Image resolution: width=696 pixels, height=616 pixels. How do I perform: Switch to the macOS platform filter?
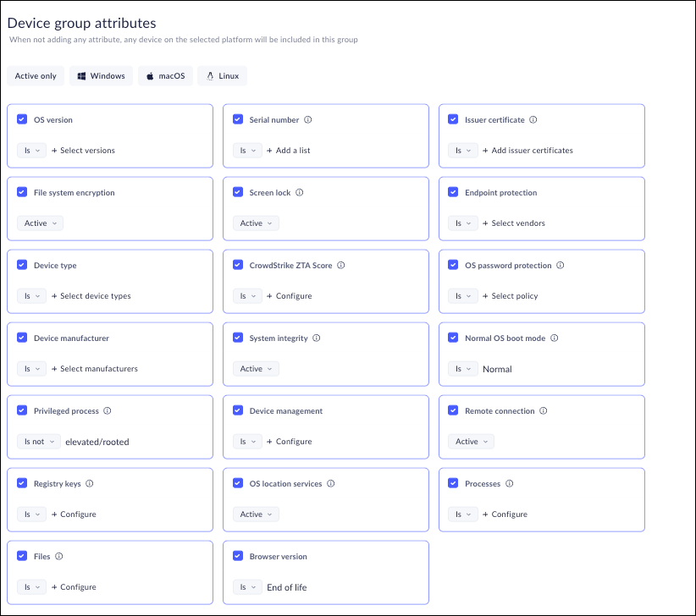(x=166, y=76)
